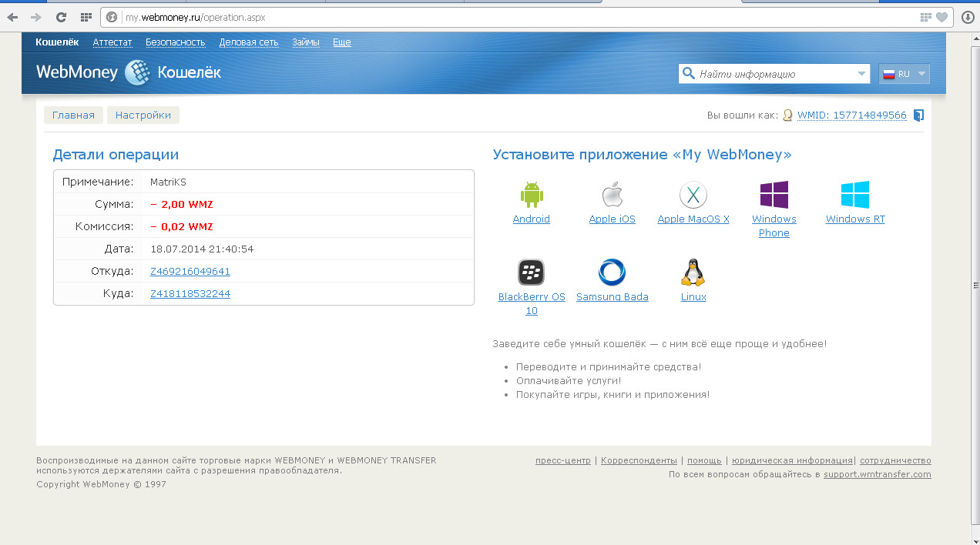Focus the Найти информацию search field
Image resolution: width=980 pixels, height=545 pixels.
pos(774,74)
